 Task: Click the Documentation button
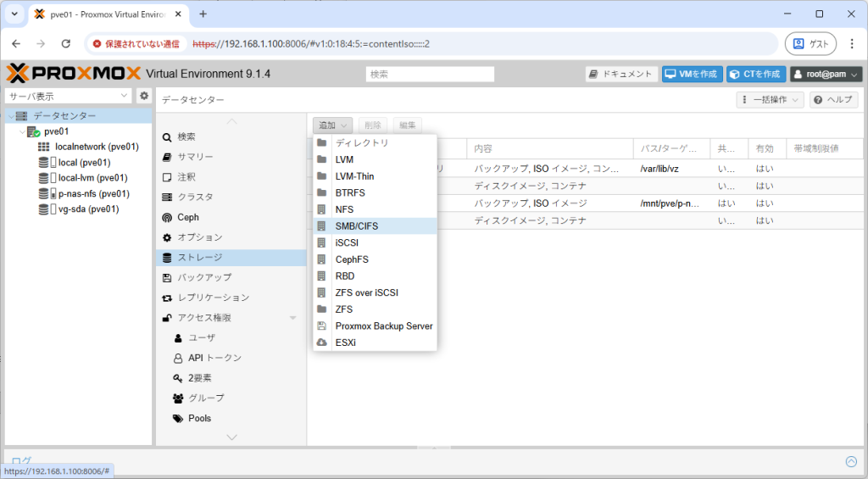pyautogui.click(x=621, y=74)
